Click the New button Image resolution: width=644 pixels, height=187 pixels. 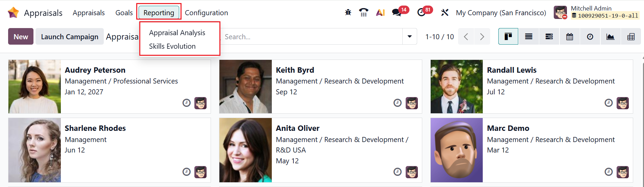click(x=21, y=37)
